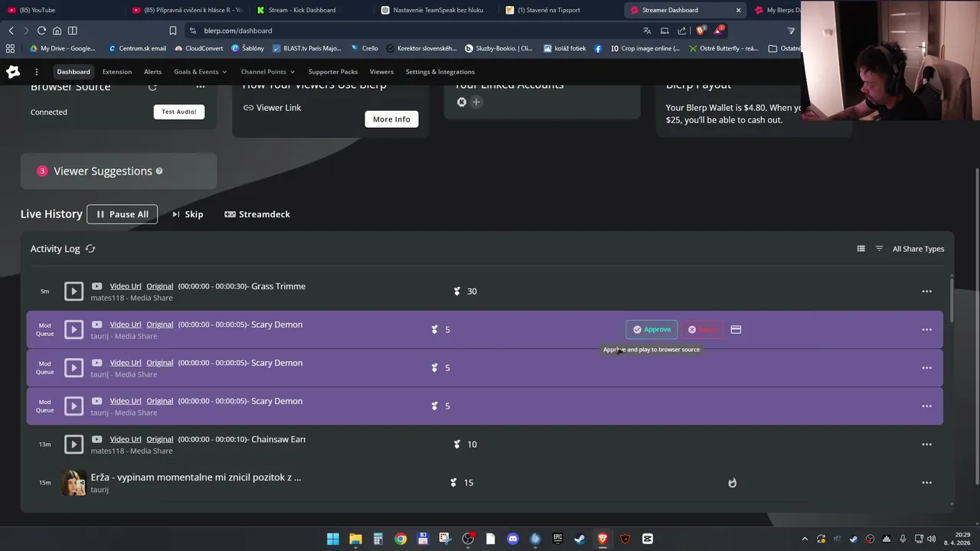Image resolution: width=980 pixels, height=551 pixels.
Task: Refresh the Activity Log
Action: point(90,249)
